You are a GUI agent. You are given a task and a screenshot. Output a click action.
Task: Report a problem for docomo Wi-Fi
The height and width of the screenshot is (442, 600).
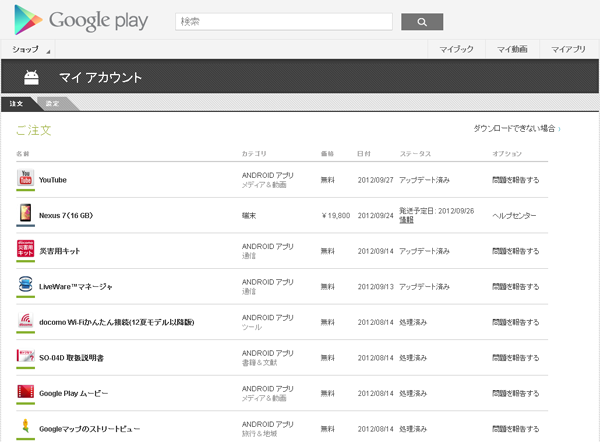coord(515,322)
